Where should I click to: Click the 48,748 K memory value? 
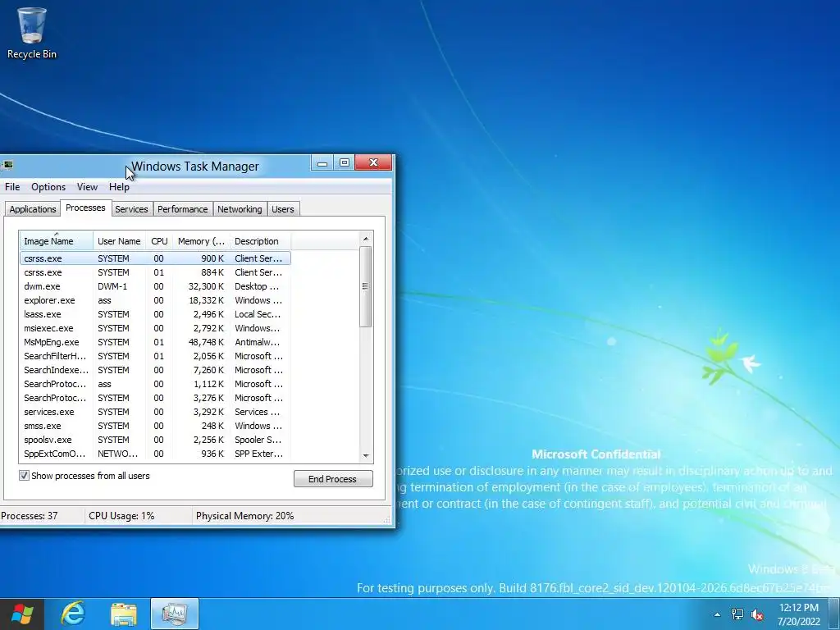206,342
